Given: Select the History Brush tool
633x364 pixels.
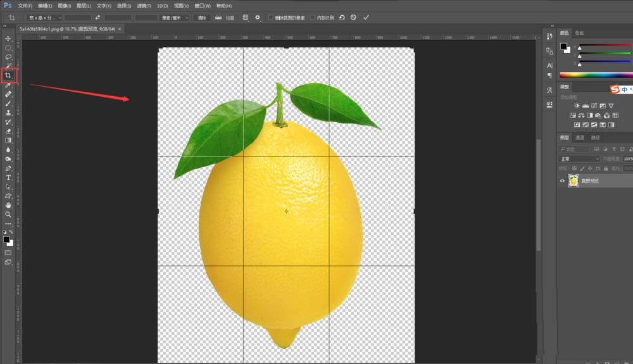Looking at the screenshot, I should click(x=8, y=122).
